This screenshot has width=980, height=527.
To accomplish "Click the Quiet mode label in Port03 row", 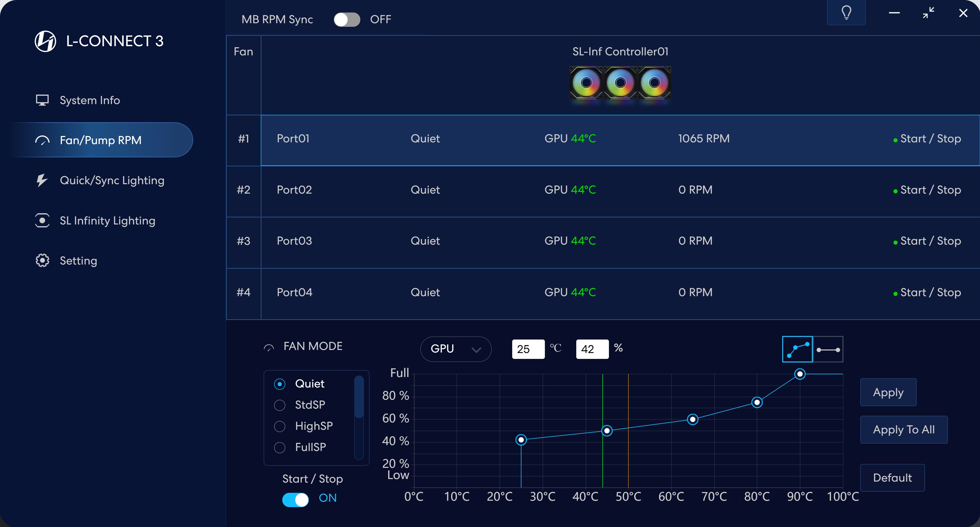I will pyautogui.click(x=425, y=241).
